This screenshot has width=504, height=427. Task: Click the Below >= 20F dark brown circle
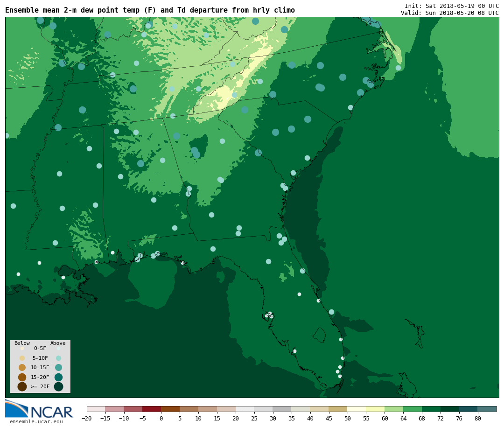coord(22,386)
